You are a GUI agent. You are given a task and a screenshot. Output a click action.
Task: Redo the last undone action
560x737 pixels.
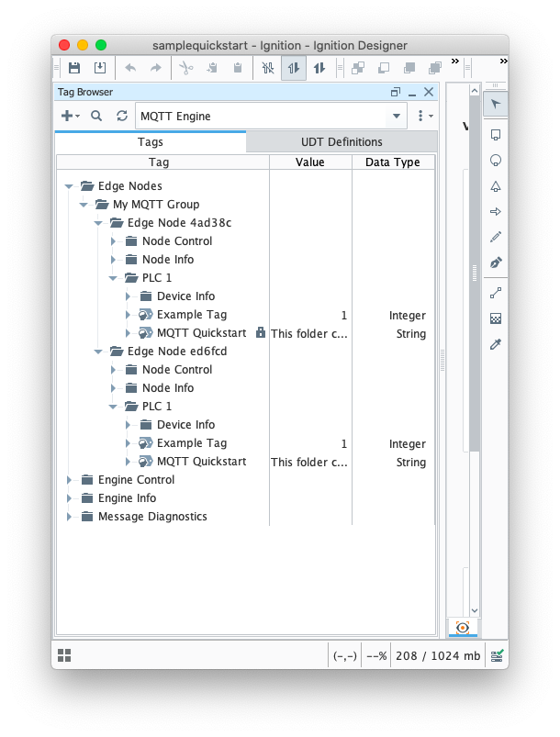(156, 68)
